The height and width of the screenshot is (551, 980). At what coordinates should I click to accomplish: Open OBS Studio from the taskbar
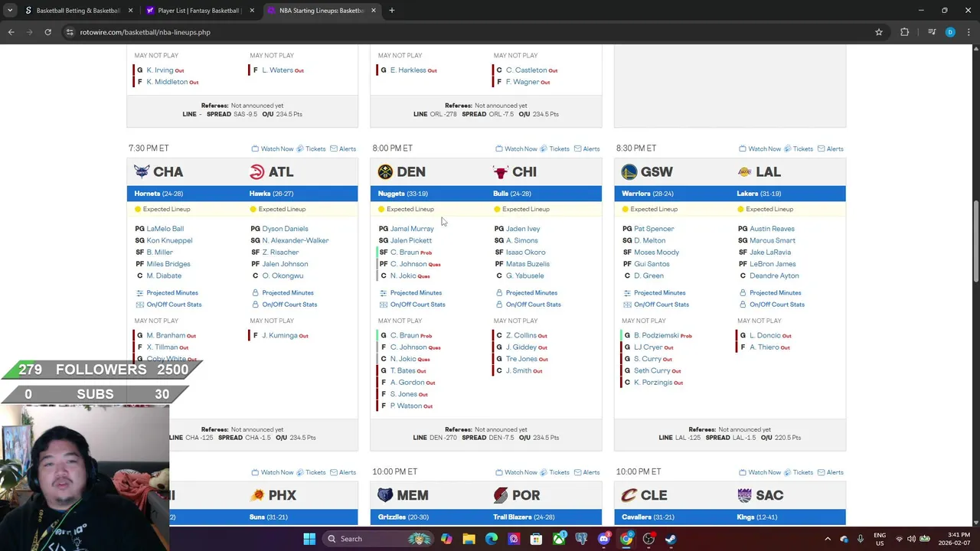coord(648,539)
